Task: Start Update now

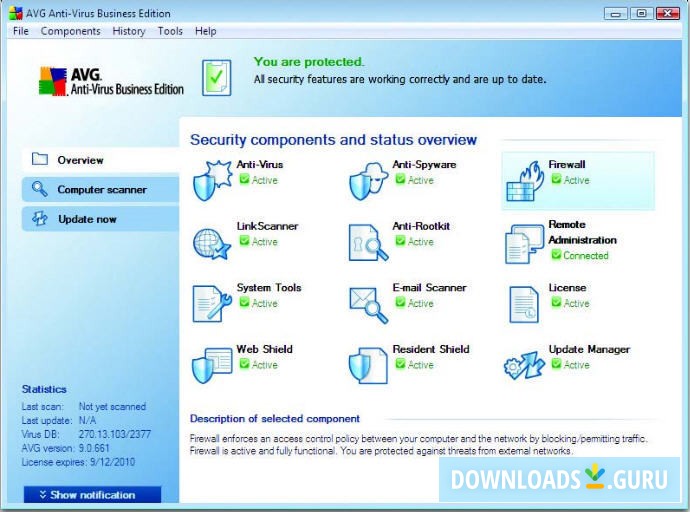Action: (x=101, y=219)
